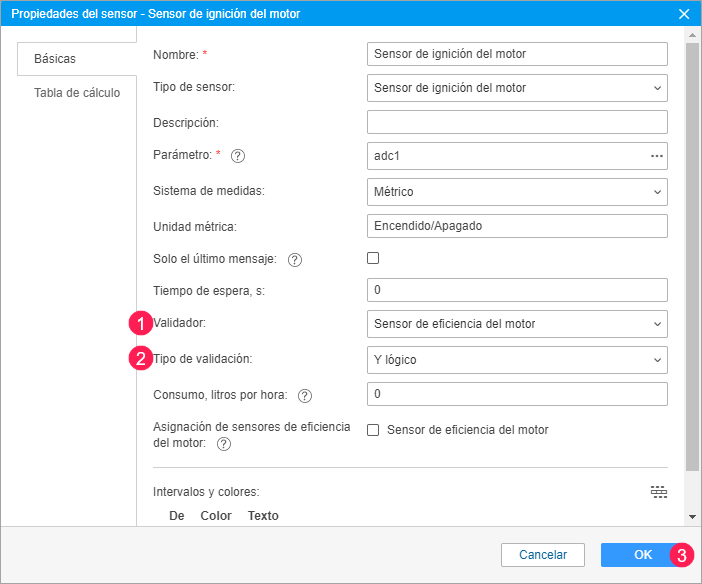702x584 pixels.
Task: Enable Solo el último mensaje checkbox
Action: pyautogui.click(x=374, y=258)
